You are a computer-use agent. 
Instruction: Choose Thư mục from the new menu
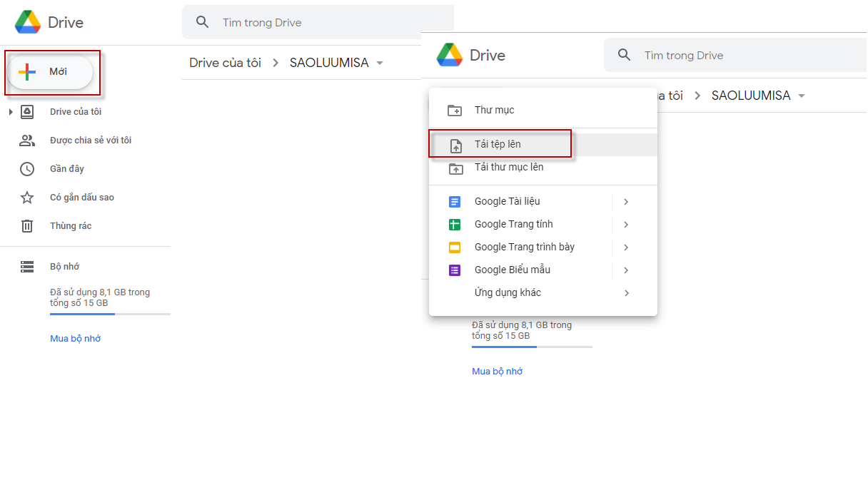543,110
